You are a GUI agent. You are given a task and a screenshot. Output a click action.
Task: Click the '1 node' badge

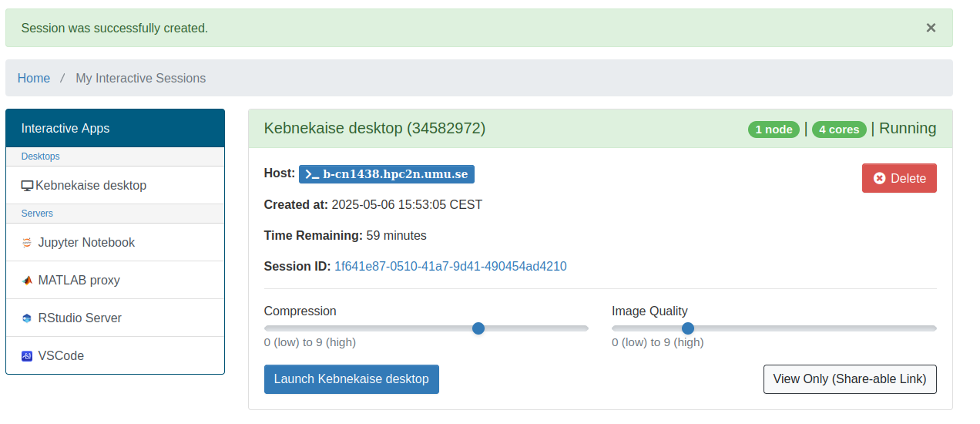pos(774,130)
